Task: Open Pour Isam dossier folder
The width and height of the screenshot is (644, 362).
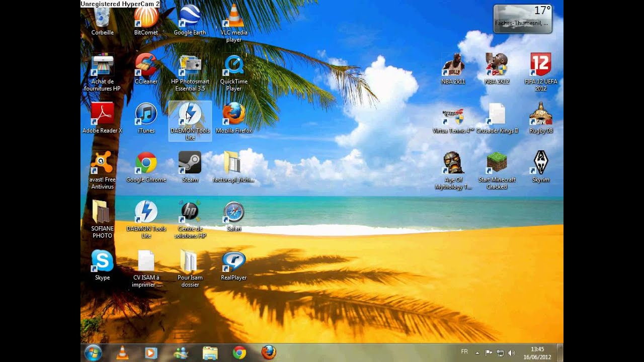Action: coord(190,268)
